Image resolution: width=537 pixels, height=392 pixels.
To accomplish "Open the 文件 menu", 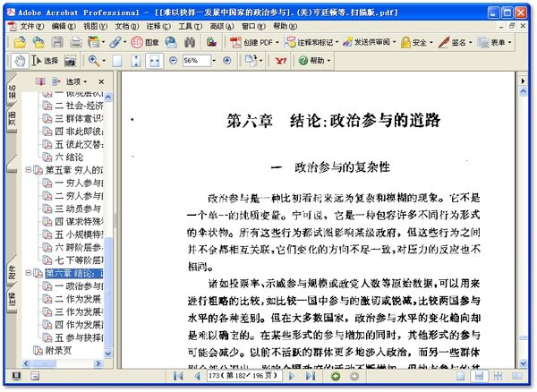I will tap(31, 26).
